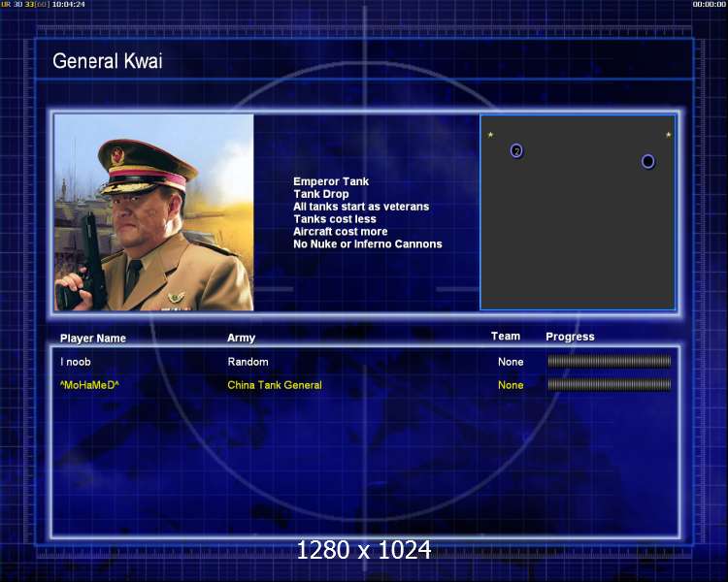
Task: Click the 00:00:00 timer in top-right corner
Action: [709, 5]
